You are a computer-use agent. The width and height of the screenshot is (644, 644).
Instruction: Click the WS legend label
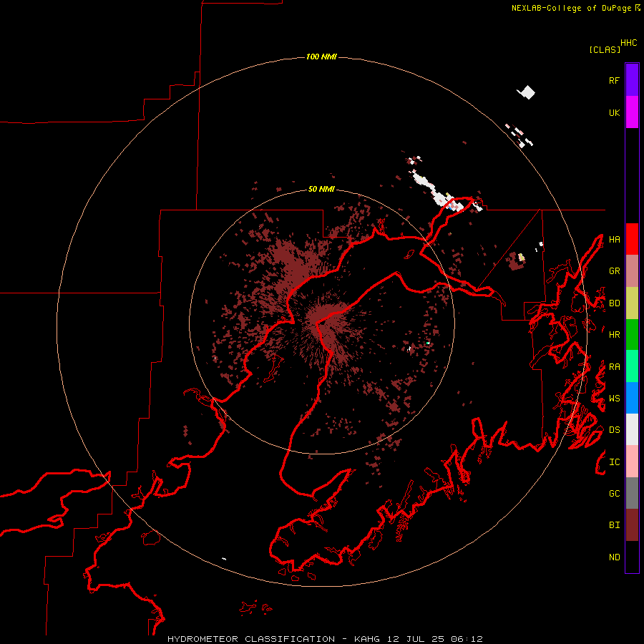pos(614,398)
